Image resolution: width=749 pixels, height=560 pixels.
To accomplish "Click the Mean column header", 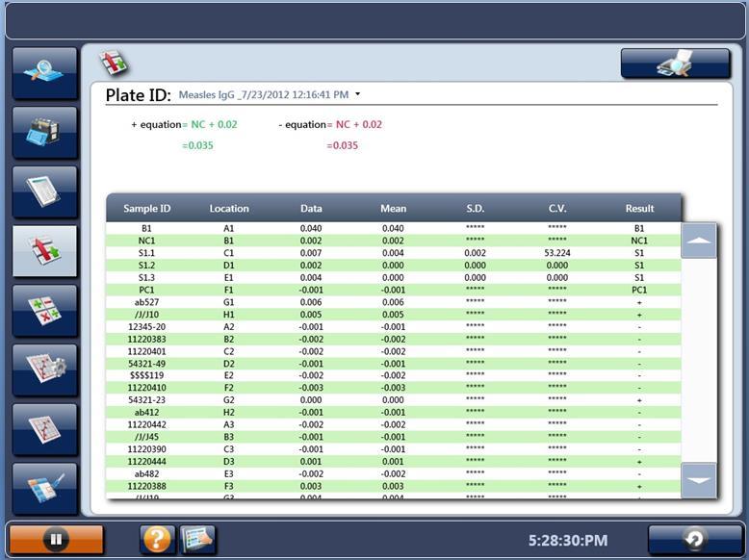I will pyautogui.click(x=393, y=209).
